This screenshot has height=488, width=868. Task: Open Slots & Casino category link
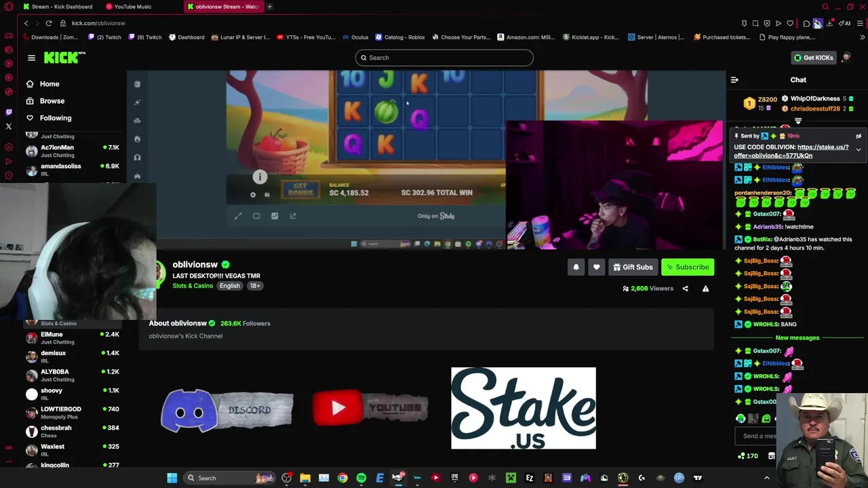click(193, 286)
